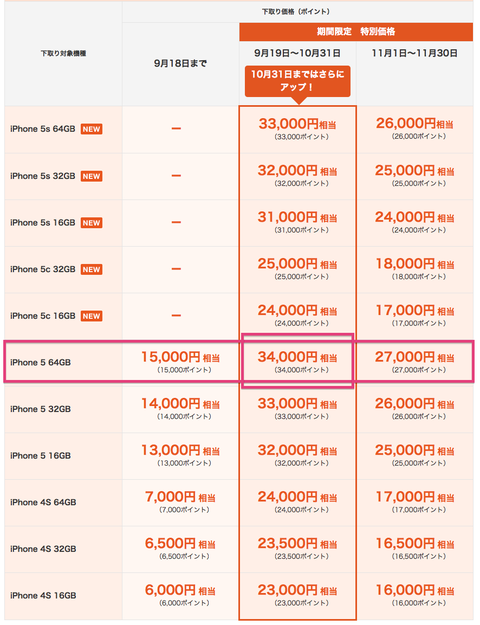Click the 13,000円 price for iPhone 5 16GB
The height and width of the screenshot is (625, 480).
tap(181, 454)
